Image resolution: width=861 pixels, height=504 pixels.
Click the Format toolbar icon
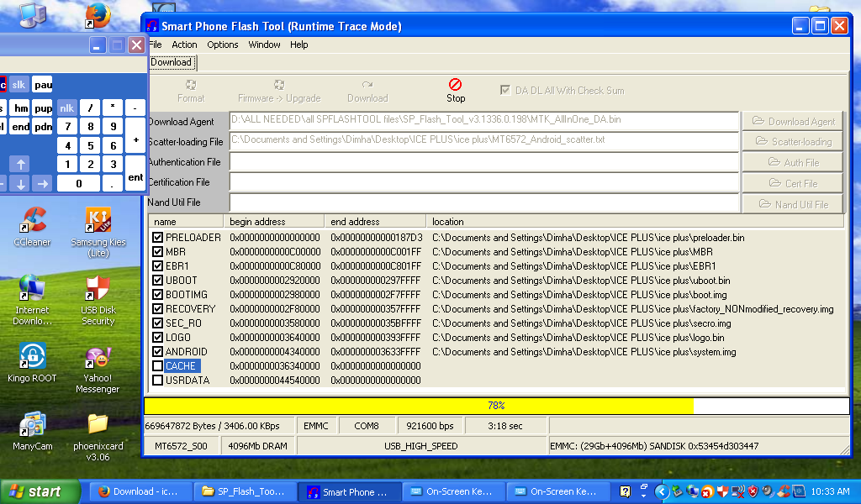pyautogui.click(x=191, y=85)
